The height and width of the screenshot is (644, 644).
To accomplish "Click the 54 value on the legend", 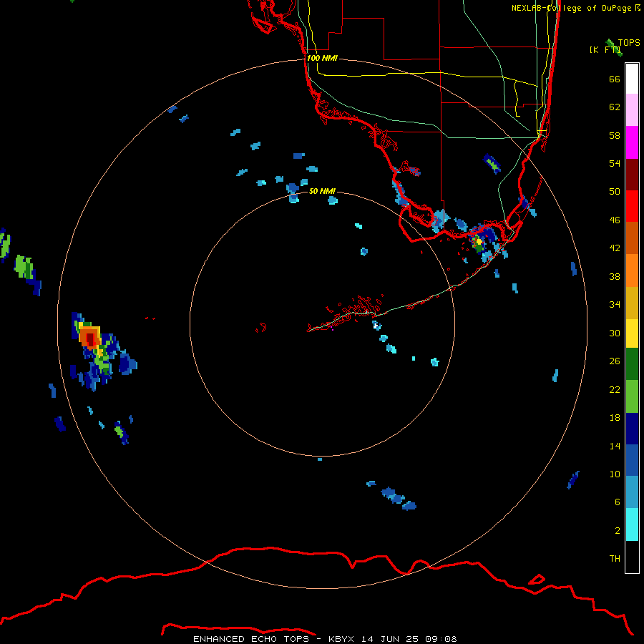I will [615, 163].
